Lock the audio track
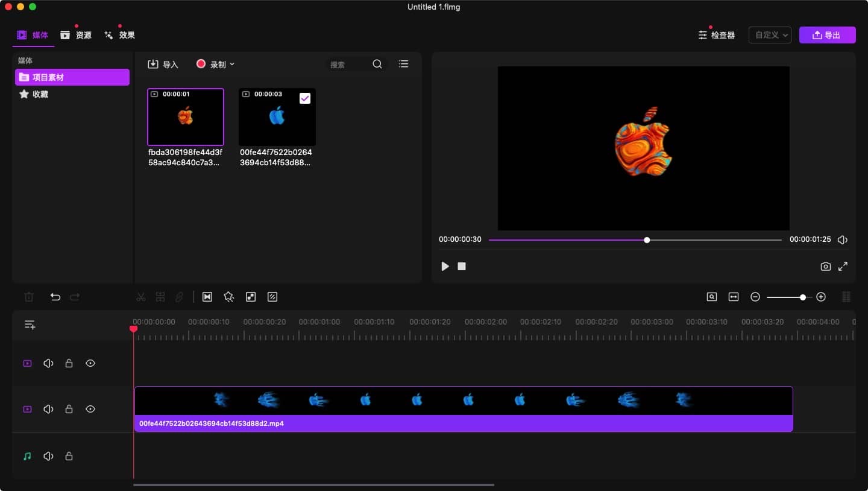Image resolution: width=868 pixels, height=491 pixels. [69, 456]
